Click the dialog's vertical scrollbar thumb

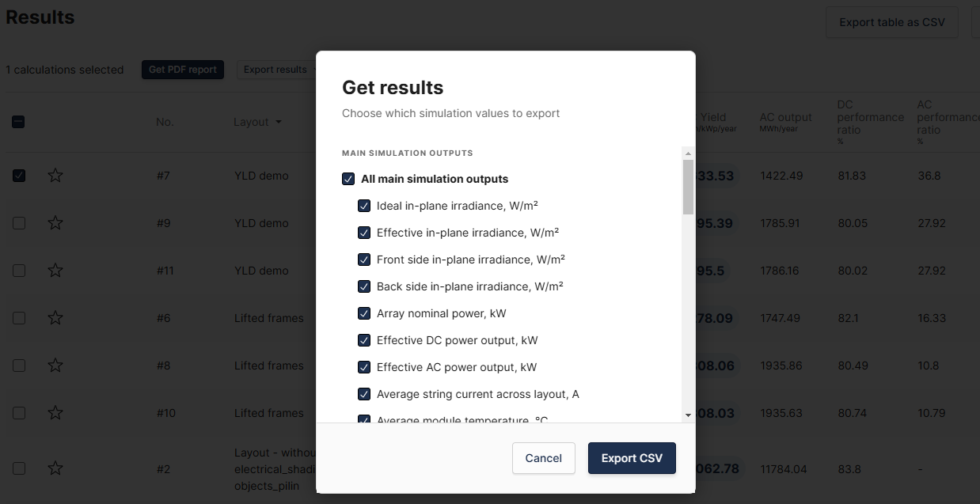(x=688, y=187)
